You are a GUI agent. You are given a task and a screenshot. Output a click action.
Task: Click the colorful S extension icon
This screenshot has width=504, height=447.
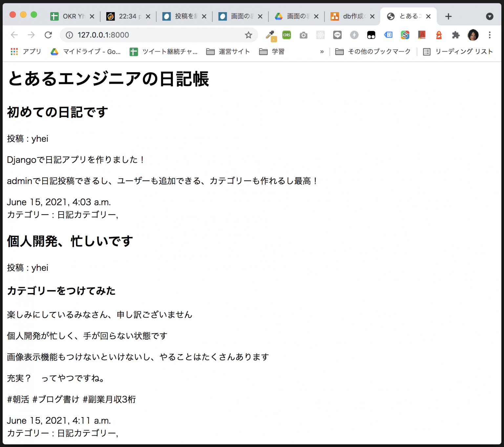click(x=405, y=35)
